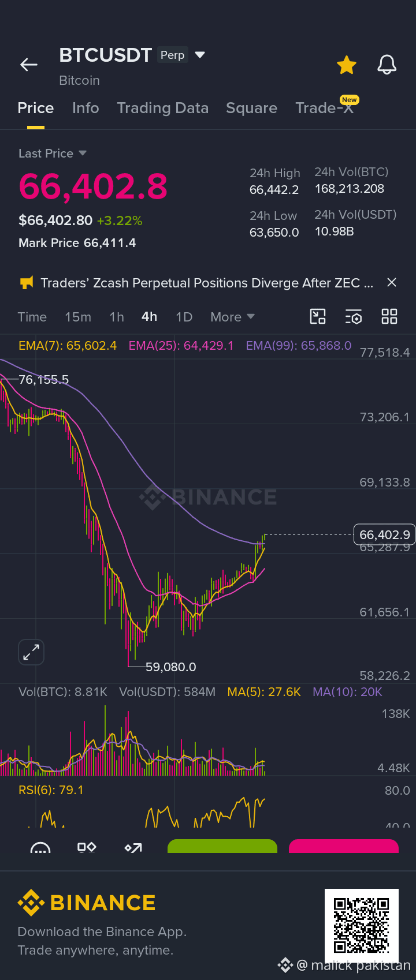Select the 4h chart interval
This screenshot has width=416, height=980.
[150, 317]
